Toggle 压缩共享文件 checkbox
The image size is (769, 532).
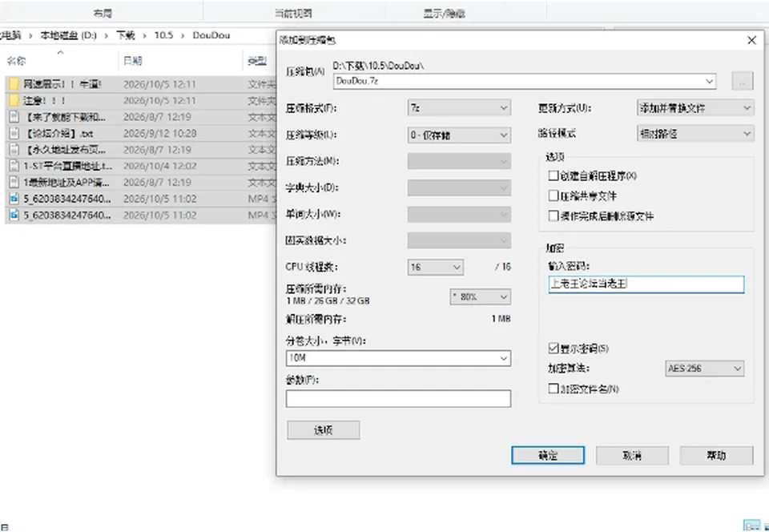pyautogui.click(x=554, y=196)
